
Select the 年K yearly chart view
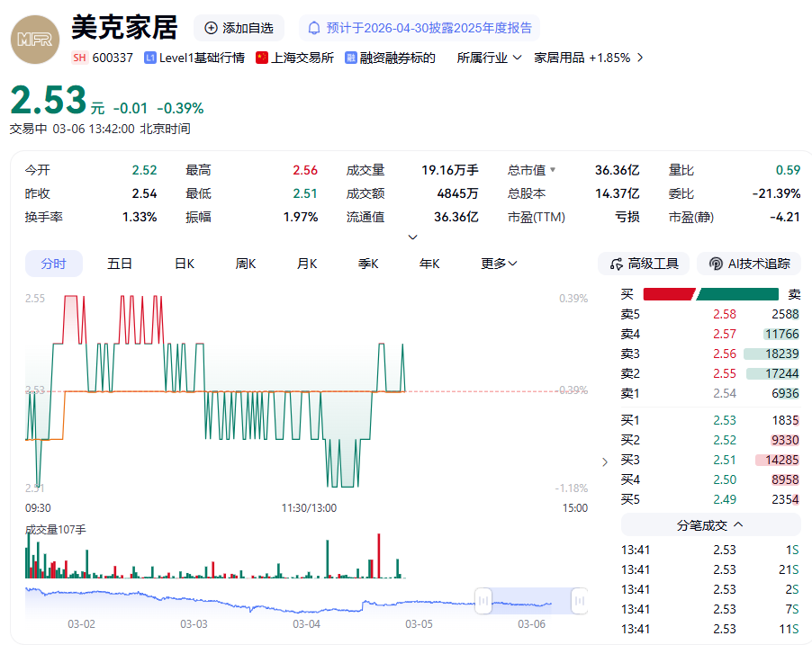[429, 263]
